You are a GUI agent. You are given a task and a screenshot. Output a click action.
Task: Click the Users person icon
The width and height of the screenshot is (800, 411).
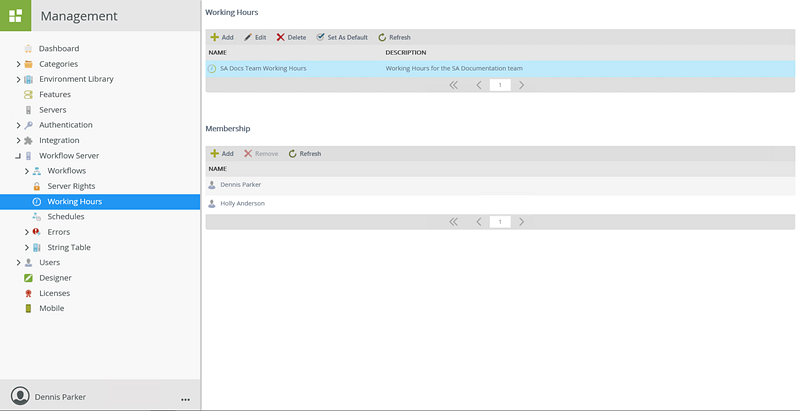pos(29,263)
